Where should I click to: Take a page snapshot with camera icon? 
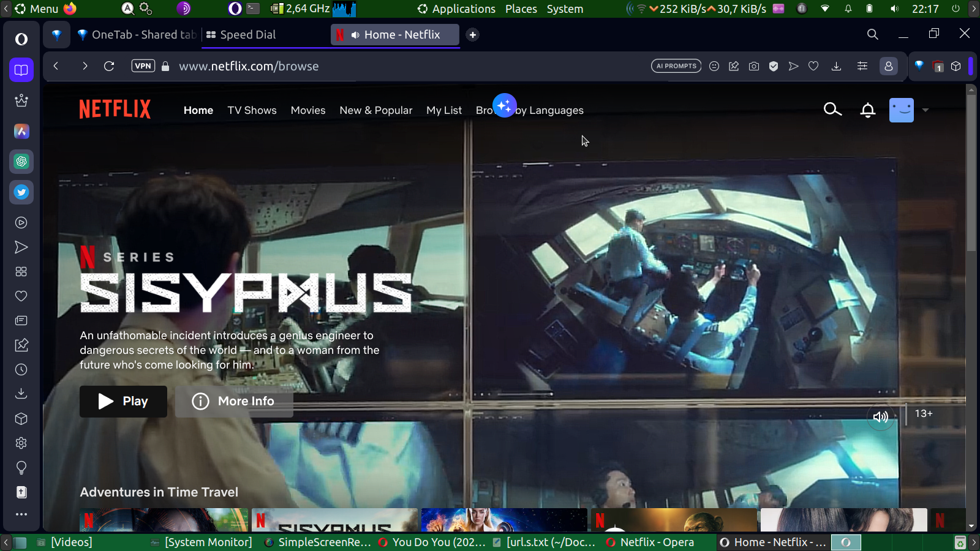coord(754,66)
